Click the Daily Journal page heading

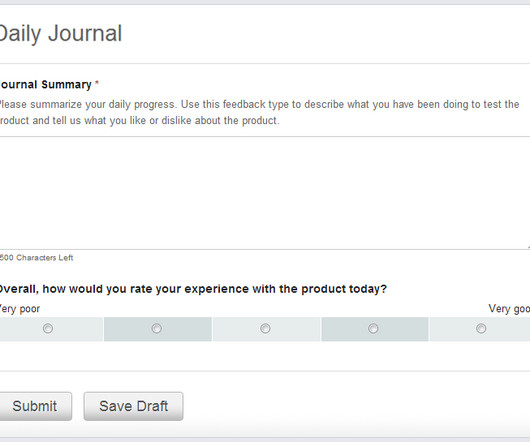61,34
